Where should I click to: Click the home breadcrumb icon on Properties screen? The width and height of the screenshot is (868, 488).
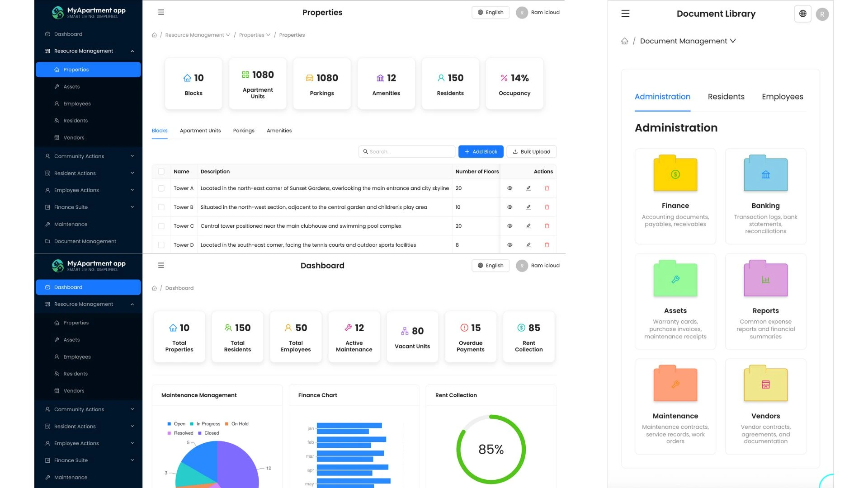coord(154,35)
